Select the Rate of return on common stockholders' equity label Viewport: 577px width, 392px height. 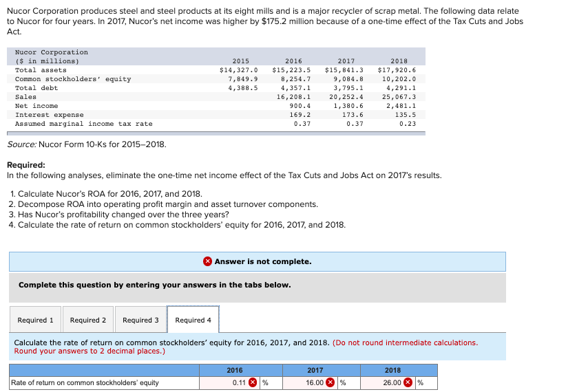[x=85, y=383]
